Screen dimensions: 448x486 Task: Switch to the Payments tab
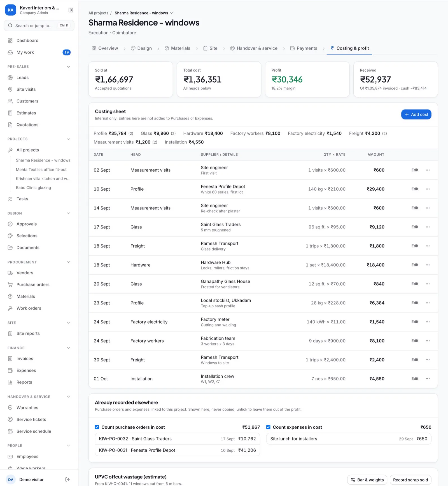[304, 48]
